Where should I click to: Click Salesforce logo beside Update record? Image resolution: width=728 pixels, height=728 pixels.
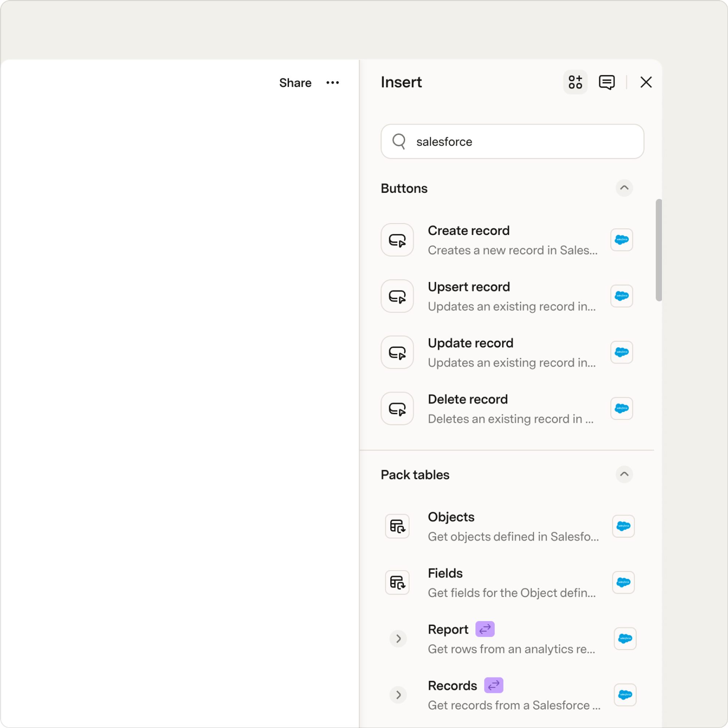tap(621, 352)
